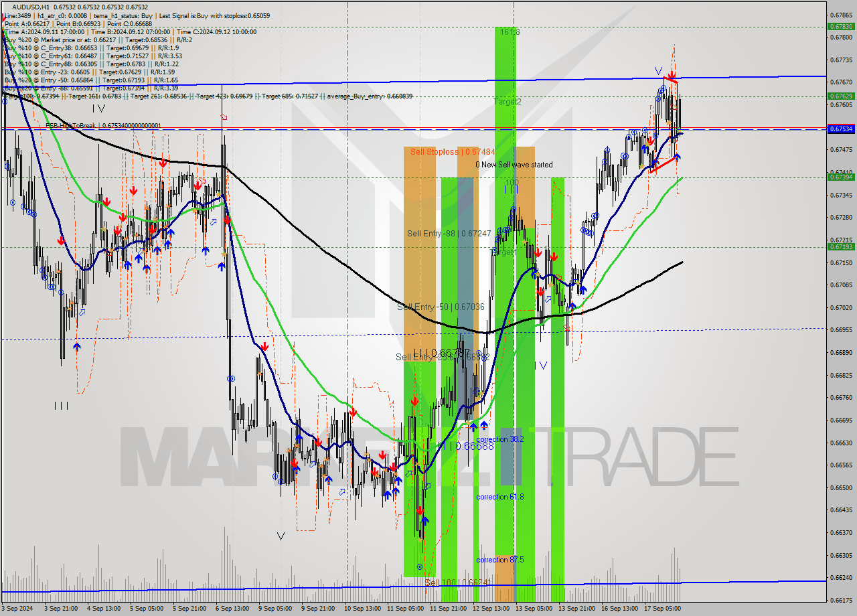
Task: Select the green 0.67629 price tag
Action: (841, 96)
